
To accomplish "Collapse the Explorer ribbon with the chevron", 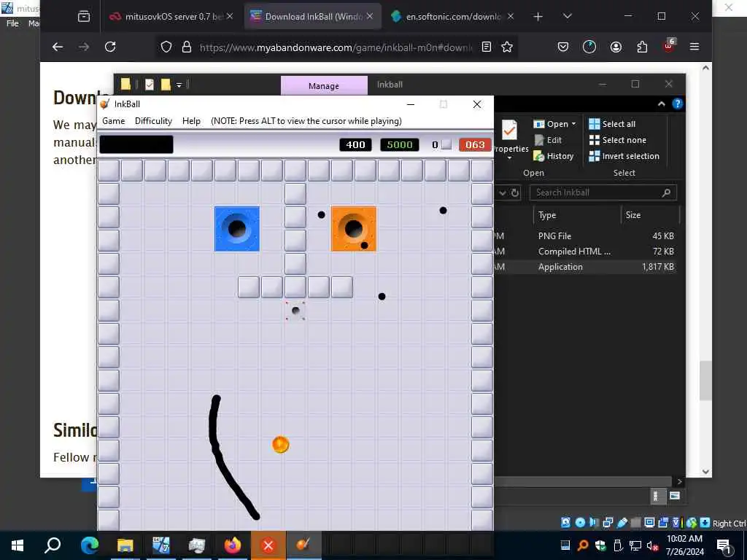I will [x=661, y=104].
